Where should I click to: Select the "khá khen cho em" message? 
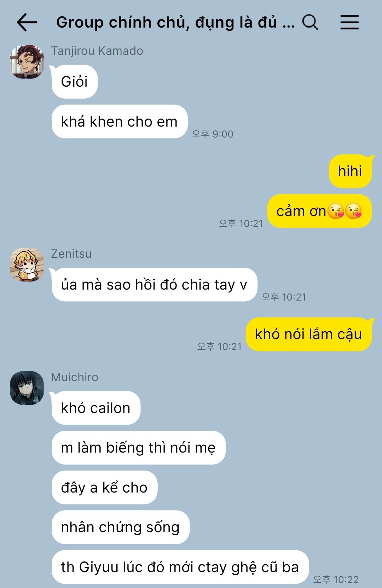click(119, 122)
